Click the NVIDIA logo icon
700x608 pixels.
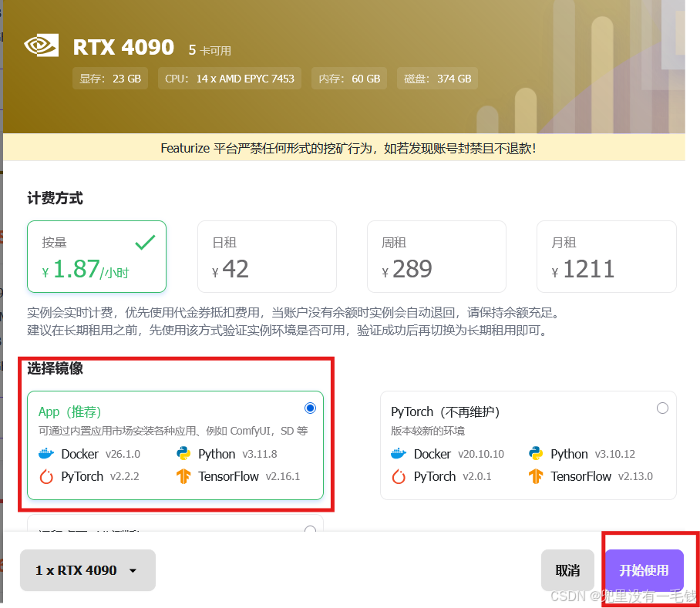tap(43, 45)
